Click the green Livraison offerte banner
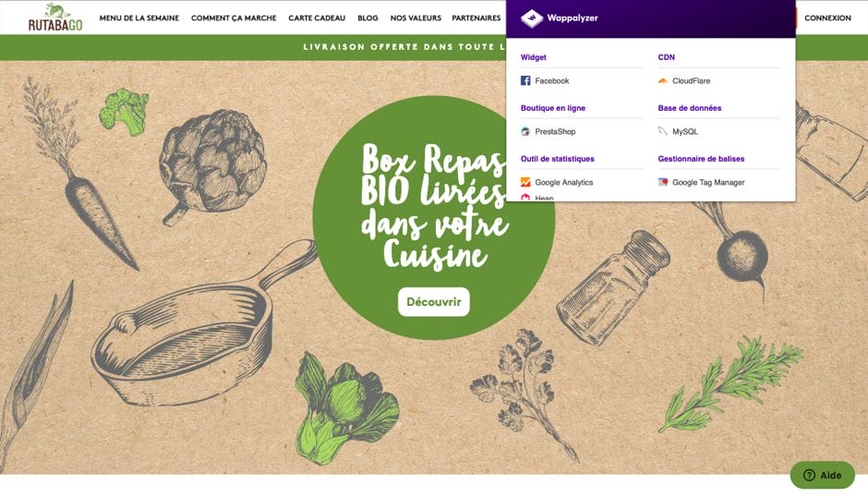Viewport: 868px width, 497px height. pyautogui.click(x=253, y=47)
